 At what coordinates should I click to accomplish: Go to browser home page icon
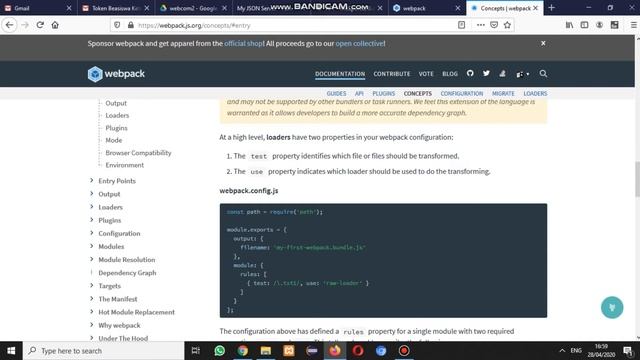(x=55, y=25)
